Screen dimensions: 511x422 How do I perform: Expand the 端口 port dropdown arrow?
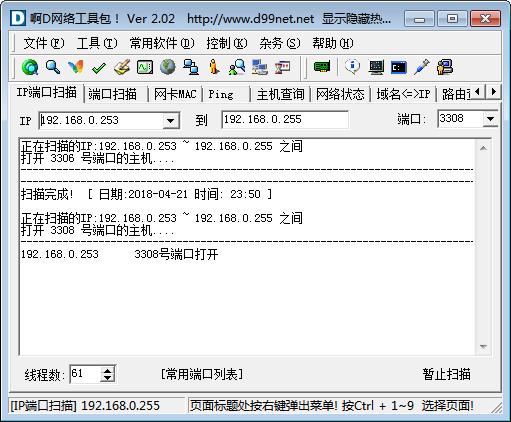[x=490, y=119]
